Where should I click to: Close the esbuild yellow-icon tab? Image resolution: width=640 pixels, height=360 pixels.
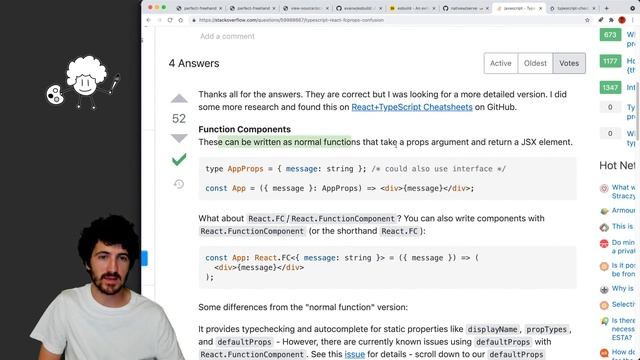pyautogui.click(x=433, y=8)
